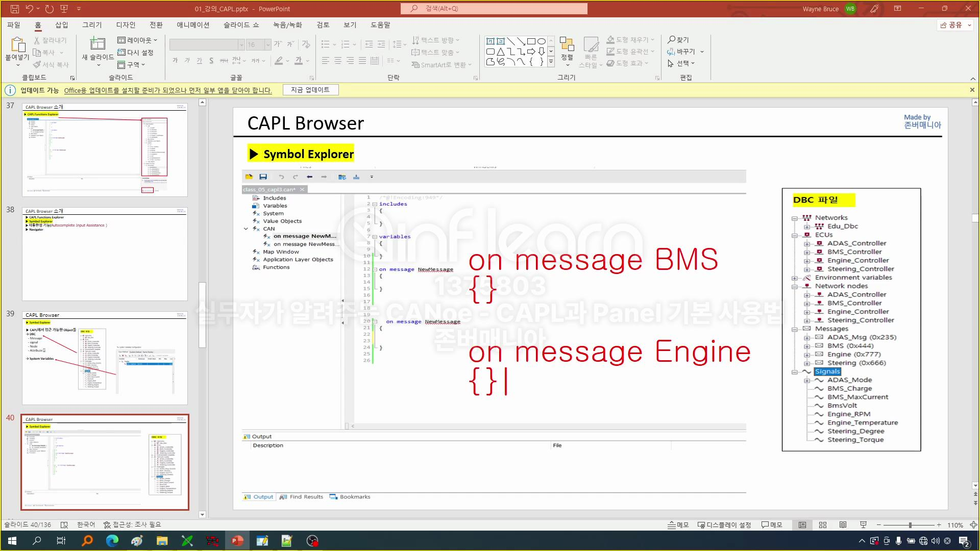Open the pen/ink icon in title bar
The width and height of the screenshot is (980, 551).
click(874, 9)
